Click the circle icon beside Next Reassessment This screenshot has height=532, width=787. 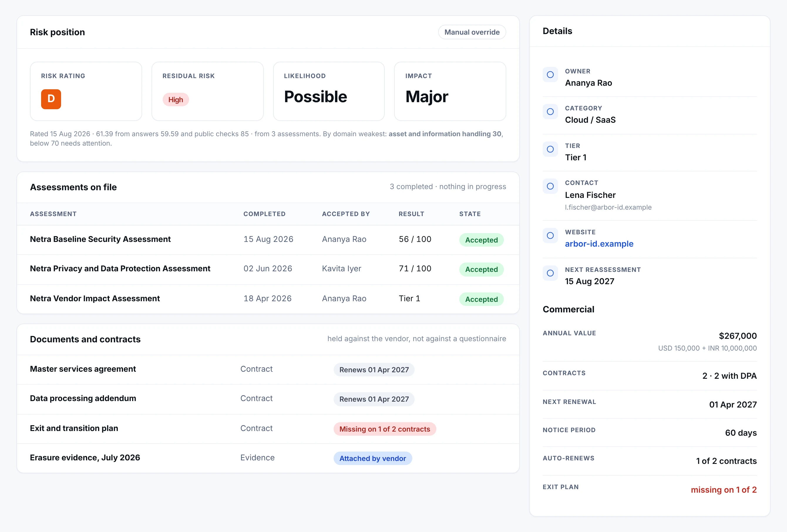point(550,273)
